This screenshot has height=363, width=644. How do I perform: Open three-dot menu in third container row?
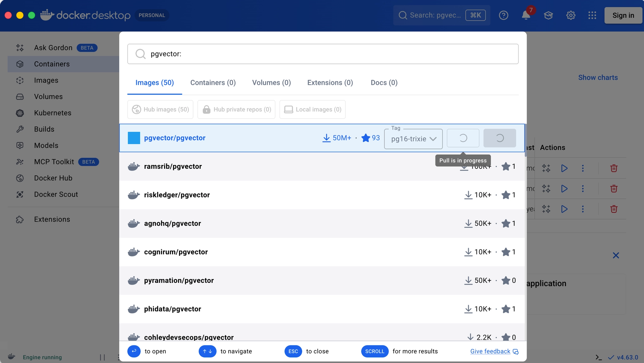click(583, 209)
